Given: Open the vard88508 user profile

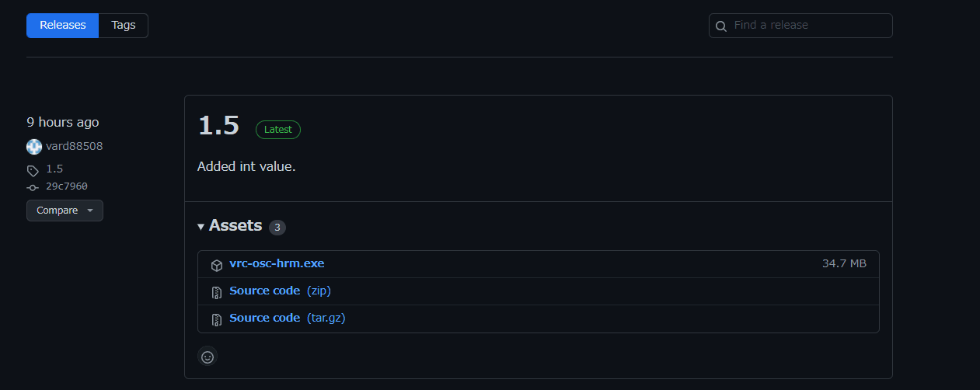Looking at the screenshot, I should tap(75, 146).
